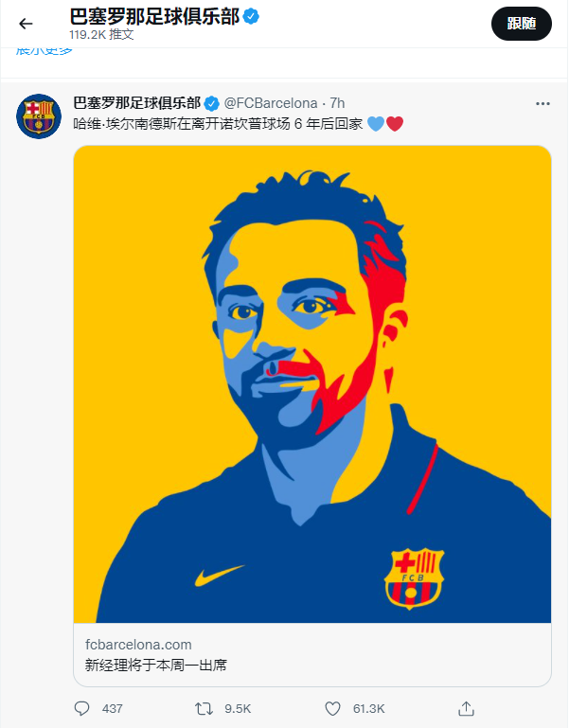The height and width of the screenshot is (728, 587).
Task: Click the tweet author name 巴塞罗那足球俱乐部
Action: (x=137, y=103)
